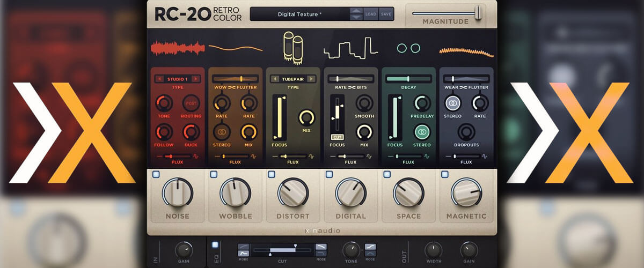The height and width of the screenshot is (268, 644).
Task: Click the Noise Duck knob
Action: pos(191,131)
